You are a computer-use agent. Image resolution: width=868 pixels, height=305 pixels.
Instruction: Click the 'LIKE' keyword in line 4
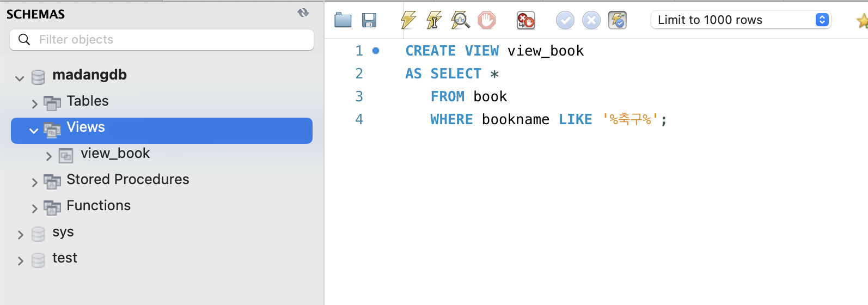point(576,119)
